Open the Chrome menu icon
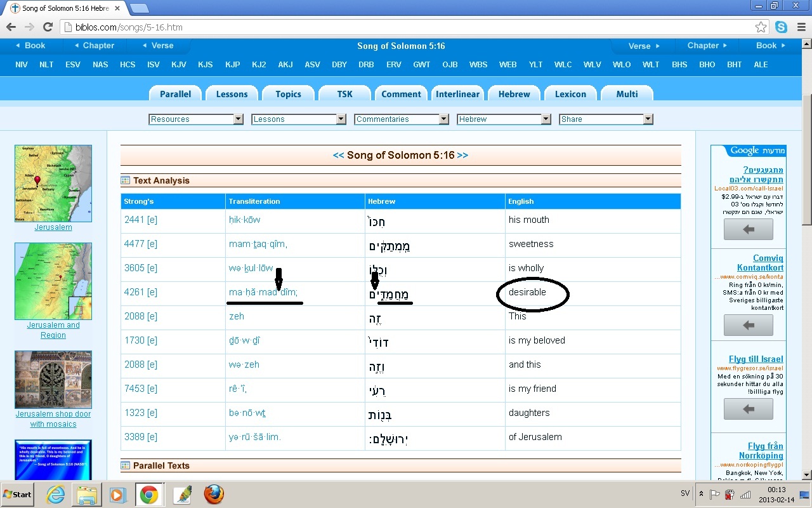The width and height of the screenshot is (812, 508). pos(801,27)
